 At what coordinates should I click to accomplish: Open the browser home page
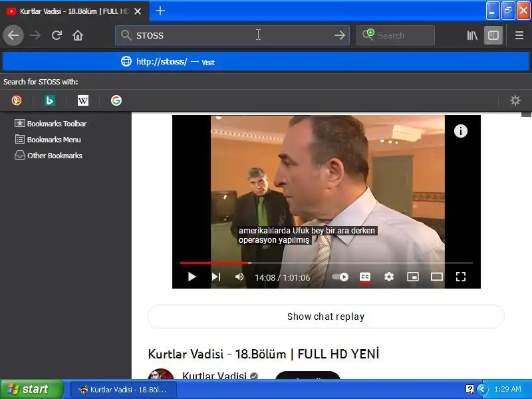78,35
